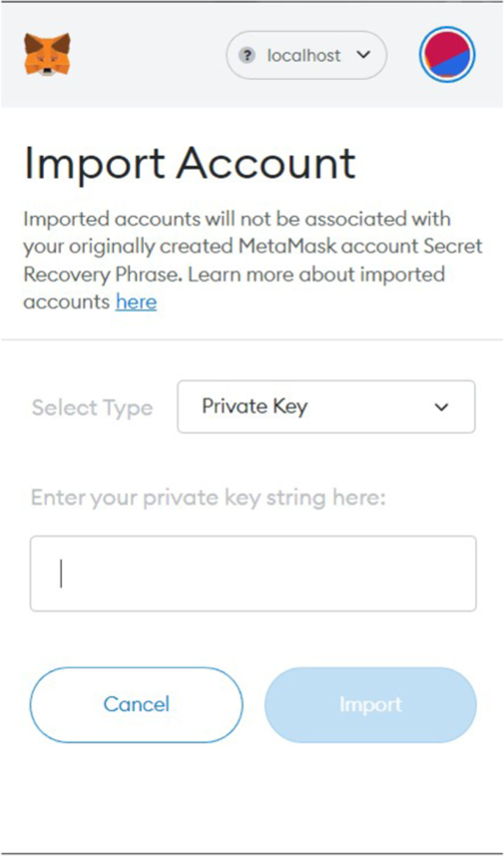Select the localhost network label

tap(304, 55)
